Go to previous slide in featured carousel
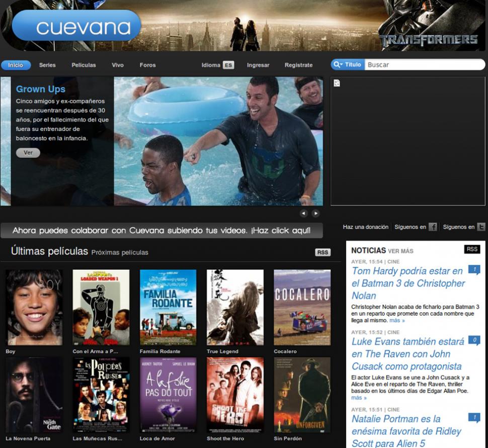Viewport: 488px width, 448px height. pos(303,213)
